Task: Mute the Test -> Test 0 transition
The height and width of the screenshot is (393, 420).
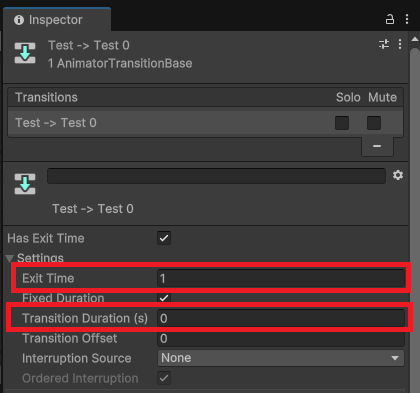Action: tap(374, 123)
